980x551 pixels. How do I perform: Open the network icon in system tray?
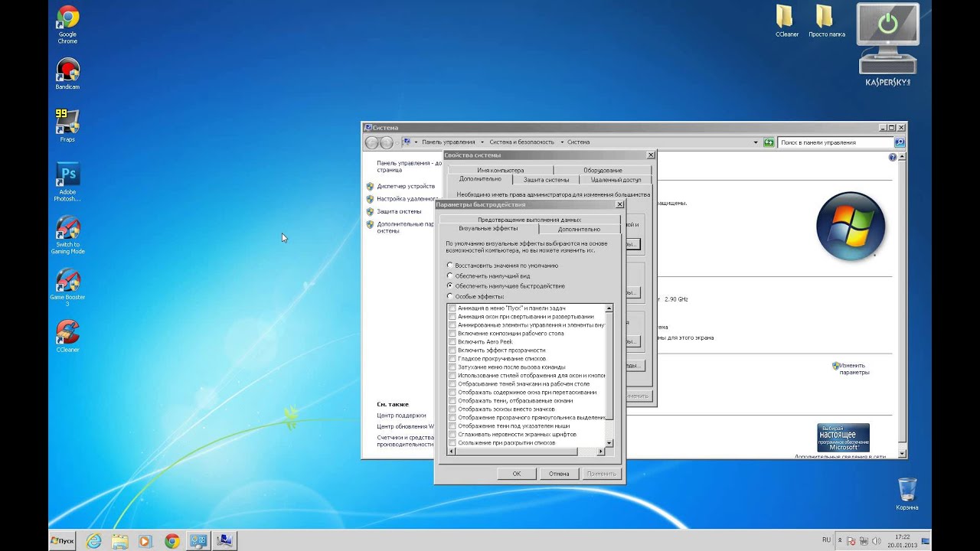click(x=863, y=541)
